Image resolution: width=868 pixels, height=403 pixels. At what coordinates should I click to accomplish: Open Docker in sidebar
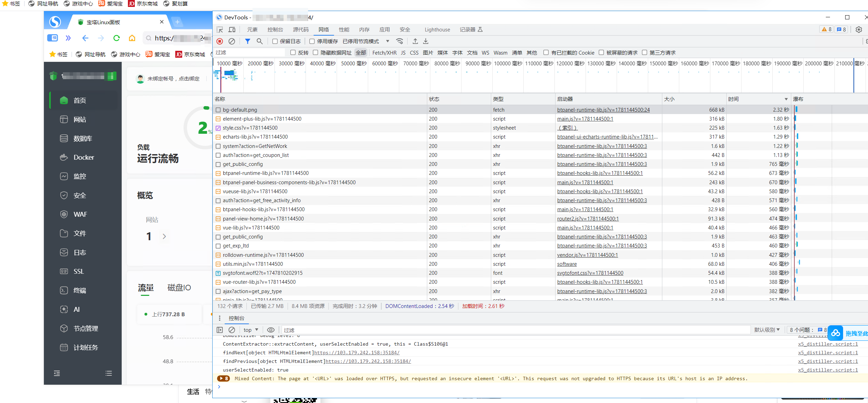point(84,157)
